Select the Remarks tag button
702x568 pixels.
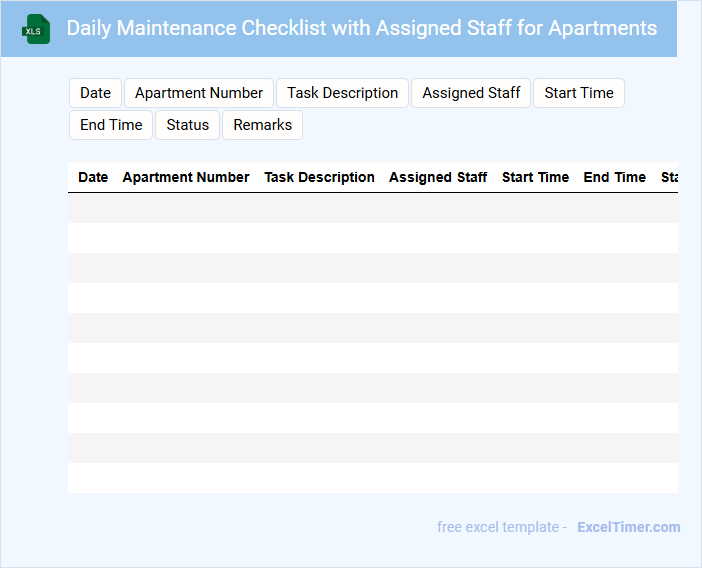pyautogui.click(x=262, y=125)
